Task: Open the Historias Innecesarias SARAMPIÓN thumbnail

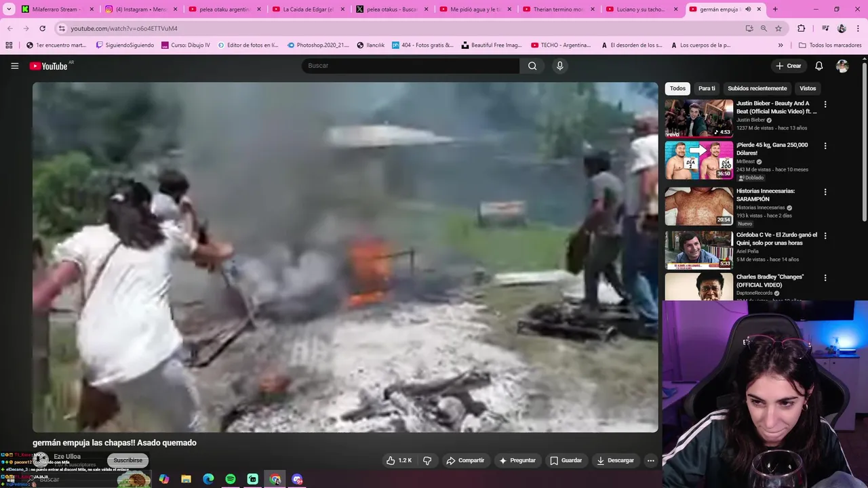Action: pos(698,206)
